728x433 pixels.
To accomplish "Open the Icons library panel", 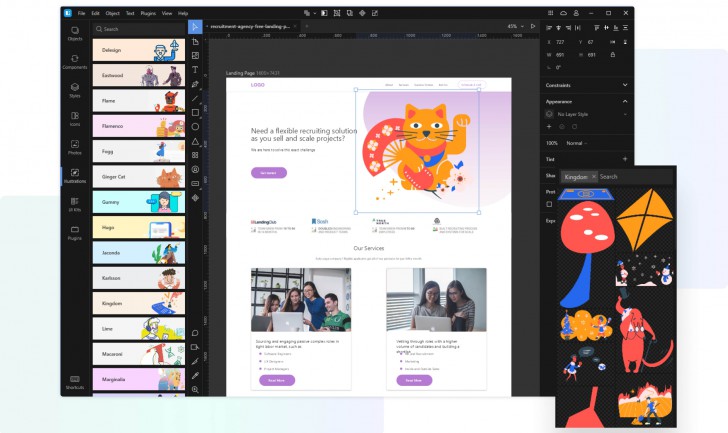I will tap(75, 119).
